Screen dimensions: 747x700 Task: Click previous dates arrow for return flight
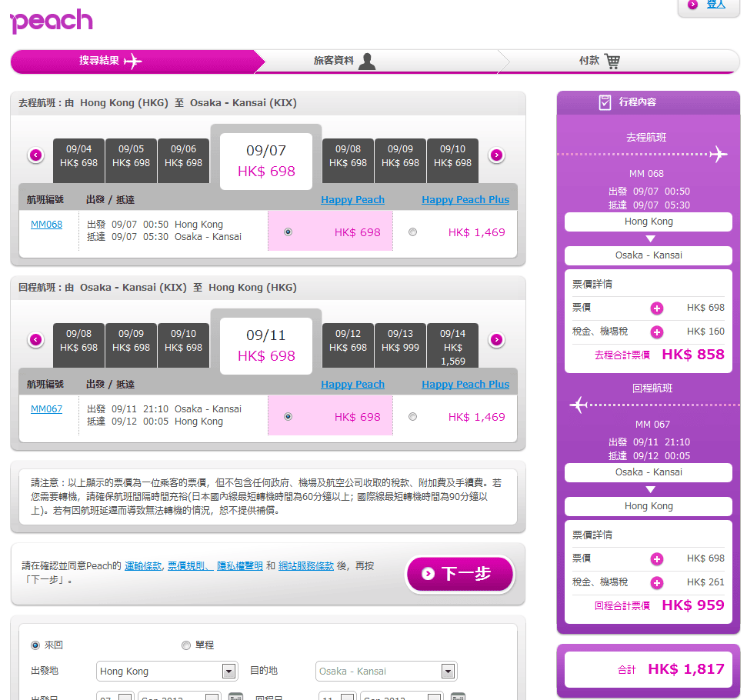(35, 340)
